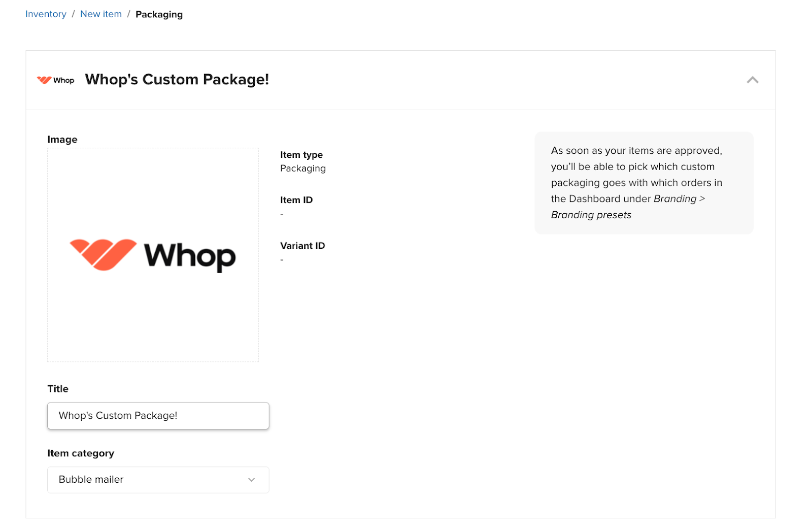Image resolution: width=812 pixels, height=532 pixels.
Task: Click the orange Whop wing icon in the header
Action: [44, 80]
